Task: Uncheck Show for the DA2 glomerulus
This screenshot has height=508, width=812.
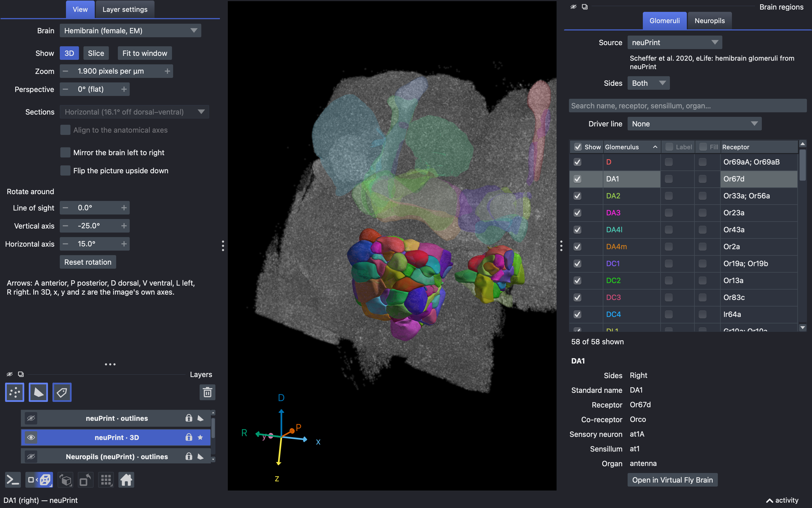Action: click(577, 196)
